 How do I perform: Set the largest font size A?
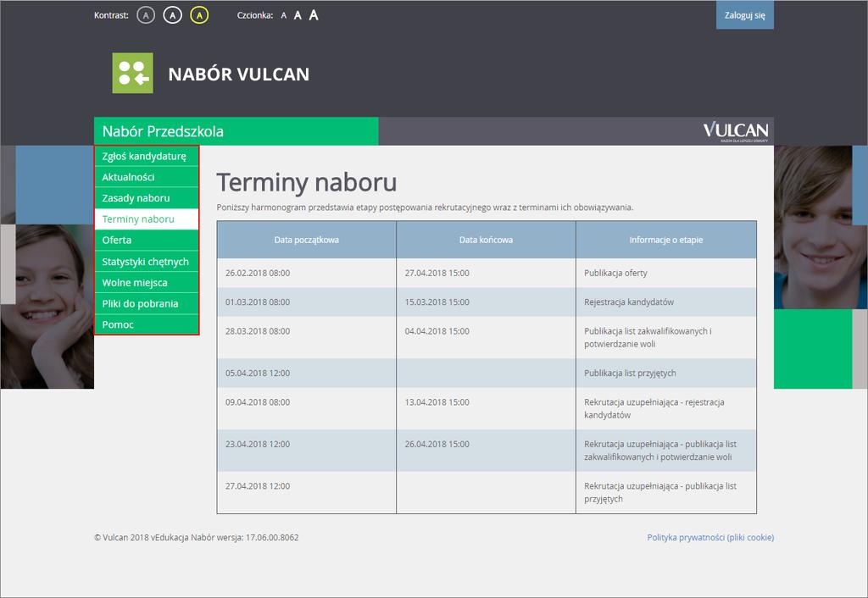pos(314,15)
